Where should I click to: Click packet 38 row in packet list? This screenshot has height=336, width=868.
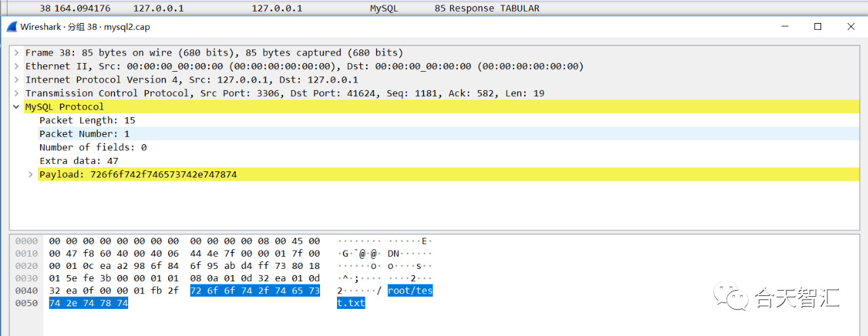coord(434,8)
